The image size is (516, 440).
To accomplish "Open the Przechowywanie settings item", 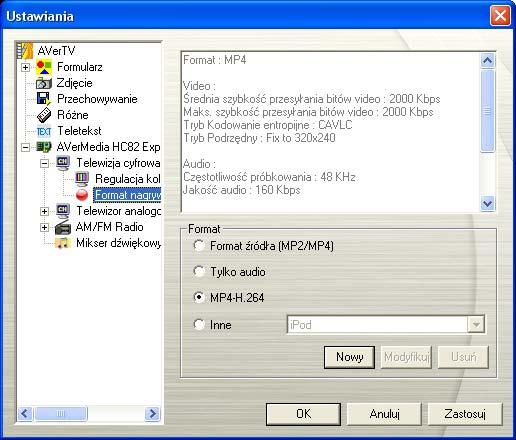I will 97,99.
